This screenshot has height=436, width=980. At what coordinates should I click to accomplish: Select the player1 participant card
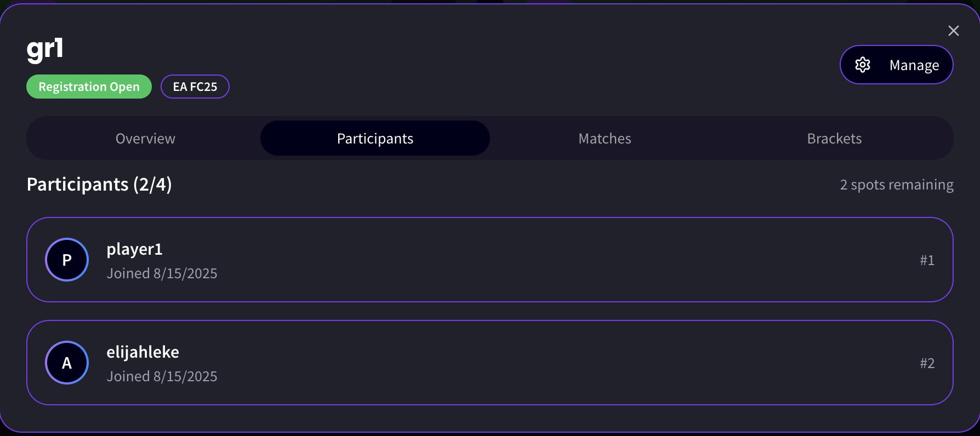[x=490, y=260]
